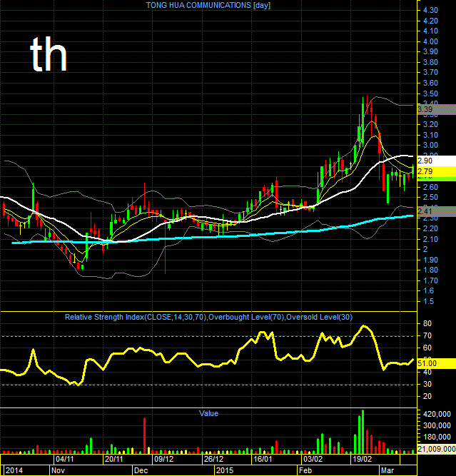Viewport: 456px width, 476px height.
Task: Select the white 2.90 moving average price tag
Action: pyautogui.click(x=437, y=161)
